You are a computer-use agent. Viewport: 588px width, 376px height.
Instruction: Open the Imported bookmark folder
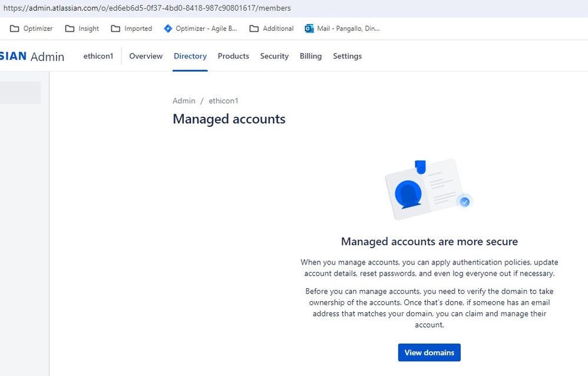point(131,28)
